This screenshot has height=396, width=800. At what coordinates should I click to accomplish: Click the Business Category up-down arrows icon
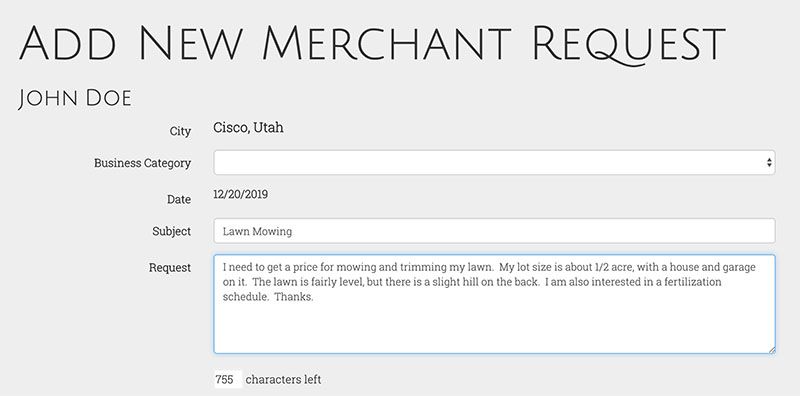pos(769,163)
